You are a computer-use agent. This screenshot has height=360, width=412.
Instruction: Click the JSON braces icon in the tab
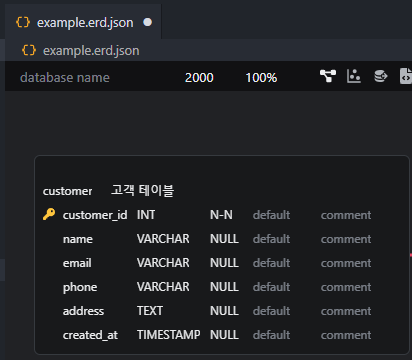(23, 22)
